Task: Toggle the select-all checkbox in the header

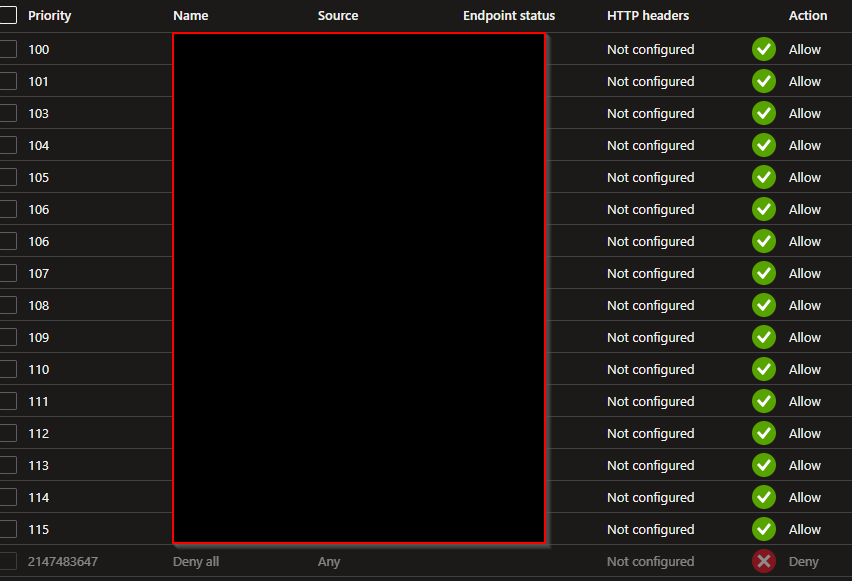Action: pos(8,15)
